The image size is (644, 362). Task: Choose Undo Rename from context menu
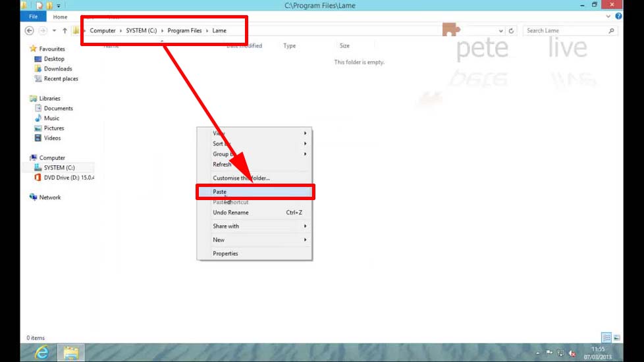click(x=255, y=213)
